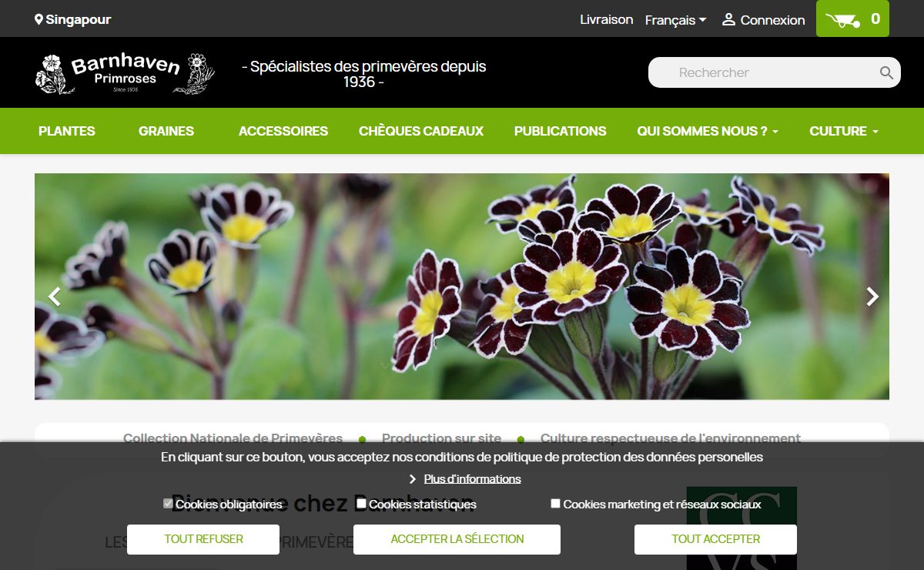Enable the Cookies statistiques checkbox
This screenshot has height=570, width=924.
361,504
